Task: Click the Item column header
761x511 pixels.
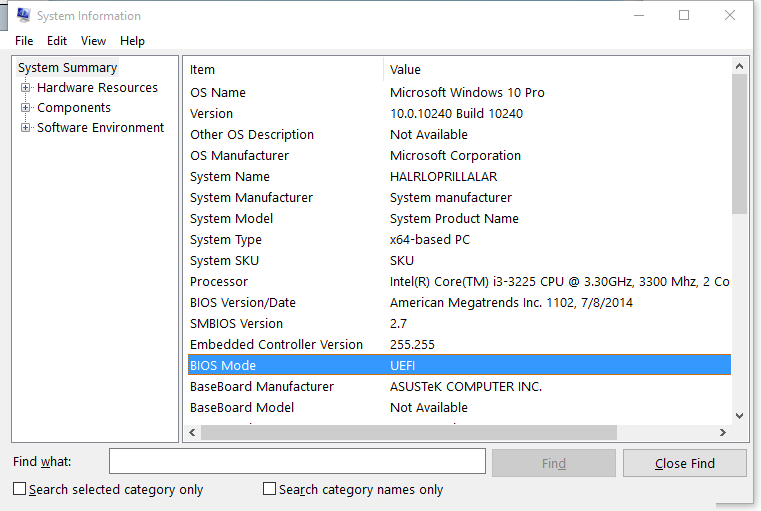Action: [x=283, y=70]
